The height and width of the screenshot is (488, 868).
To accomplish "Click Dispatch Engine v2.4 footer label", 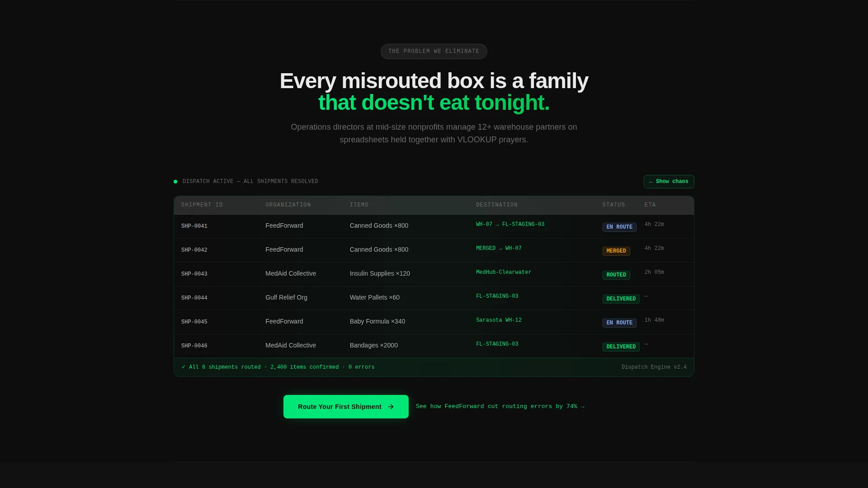I will [x=654, y=367].
